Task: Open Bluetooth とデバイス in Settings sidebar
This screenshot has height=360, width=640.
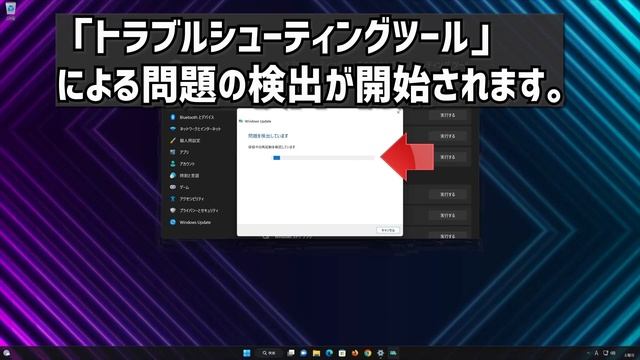Action: pyautogui.click(x=192, y=117)
